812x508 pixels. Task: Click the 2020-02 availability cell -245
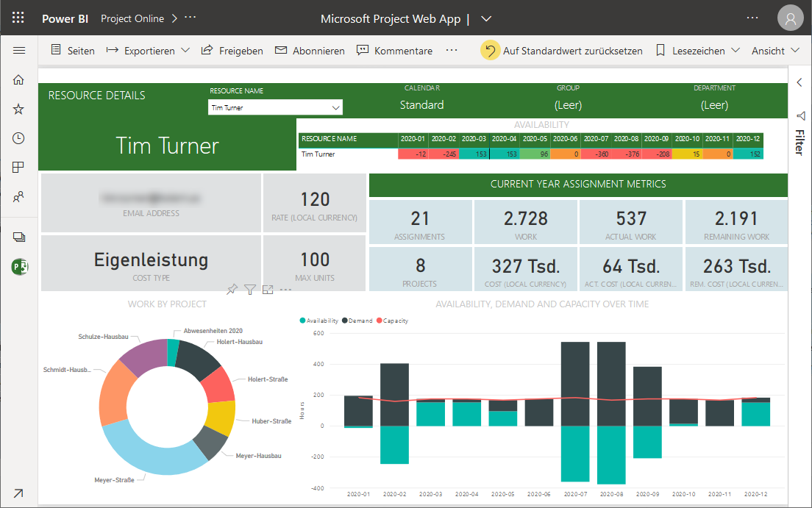444,154
